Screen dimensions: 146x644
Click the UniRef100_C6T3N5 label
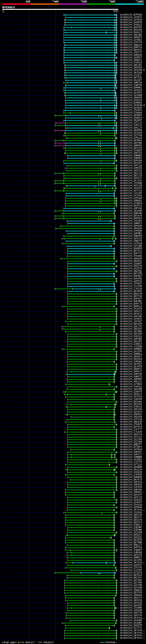[131, 246]
